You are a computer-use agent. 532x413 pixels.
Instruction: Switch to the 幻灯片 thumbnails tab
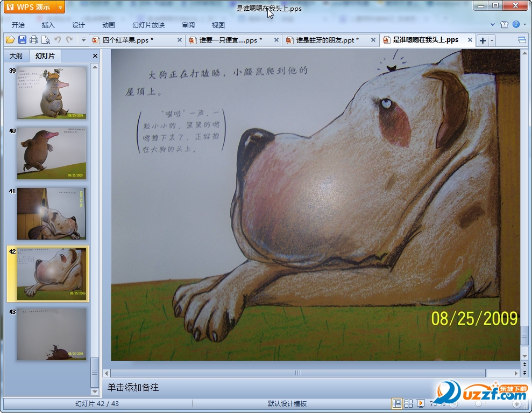[x=45, y=55]
